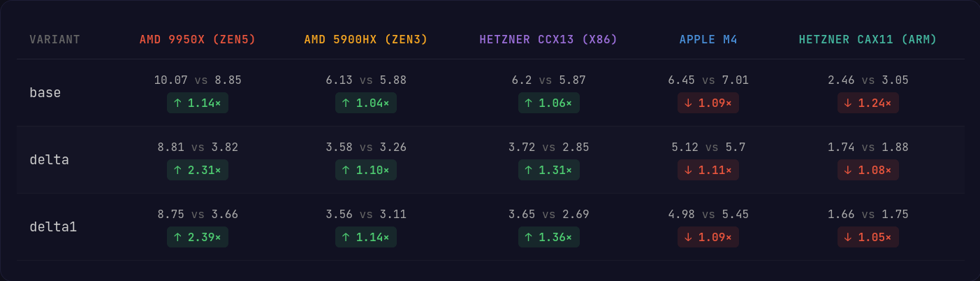Image resolution: width=980 pixels, height=281 pixels.
Task: Select the base row label
Action: (45, 92)
